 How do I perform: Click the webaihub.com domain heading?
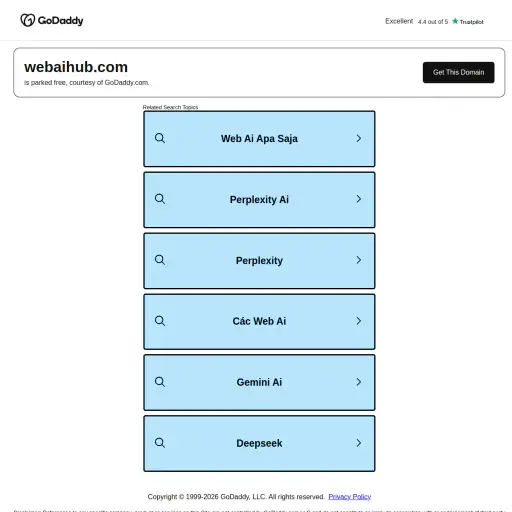[76, 67]
